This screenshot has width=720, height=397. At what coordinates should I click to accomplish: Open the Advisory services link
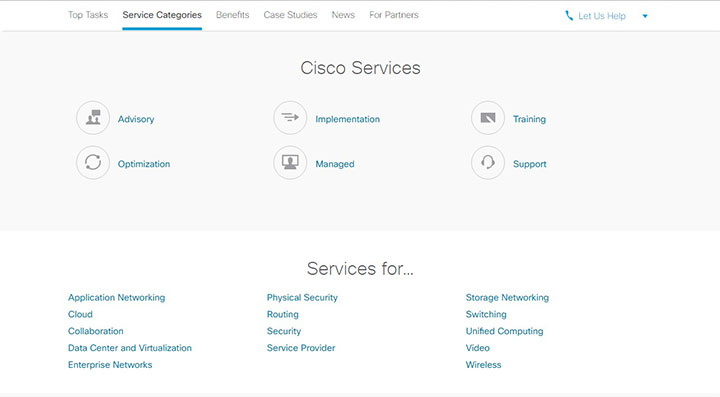(x=136, y=119)
